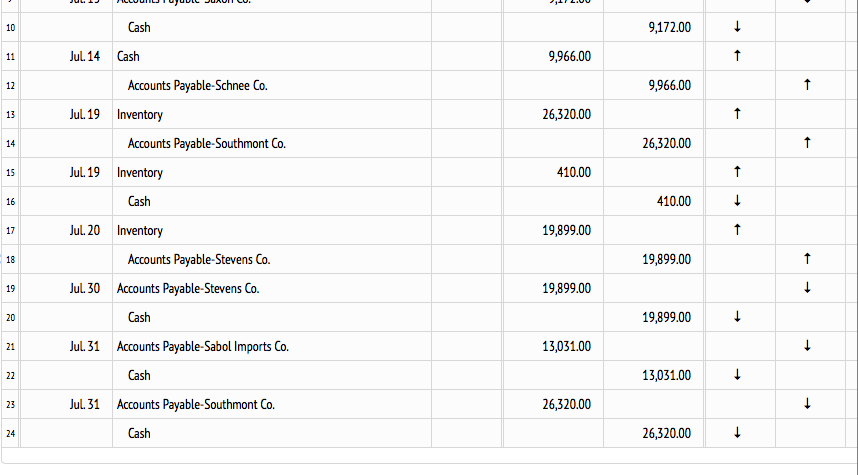Select Inventory account in row 17
This screenshot has height=475, width=858.
(140, 230)
